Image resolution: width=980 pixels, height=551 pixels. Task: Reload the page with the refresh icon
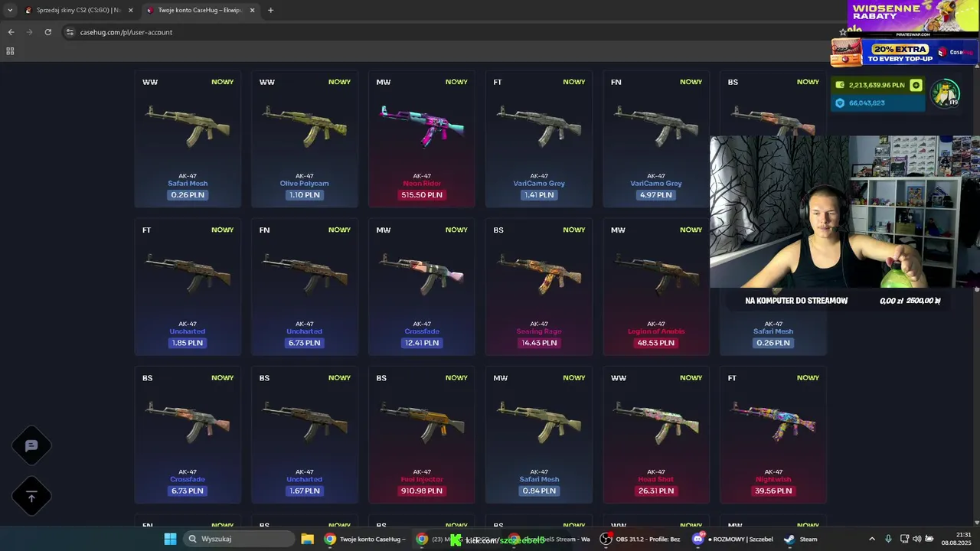click(47, 32)
